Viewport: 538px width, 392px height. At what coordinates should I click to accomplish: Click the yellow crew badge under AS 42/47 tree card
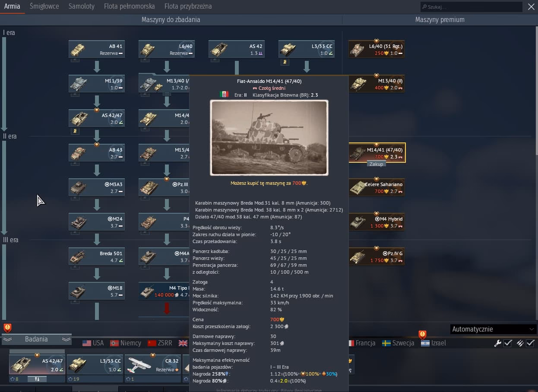75,131
